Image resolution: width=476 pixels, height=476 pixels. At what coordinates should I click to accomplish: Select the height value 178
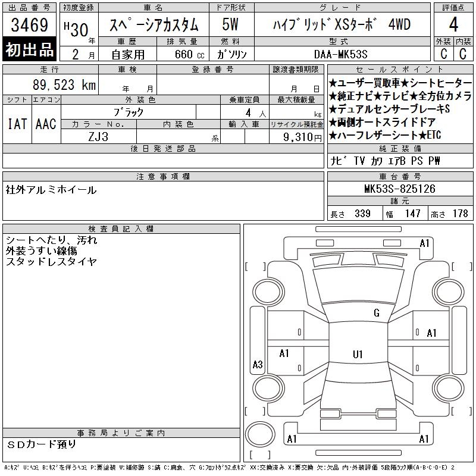pyautogui.click(x=460, y=214)
